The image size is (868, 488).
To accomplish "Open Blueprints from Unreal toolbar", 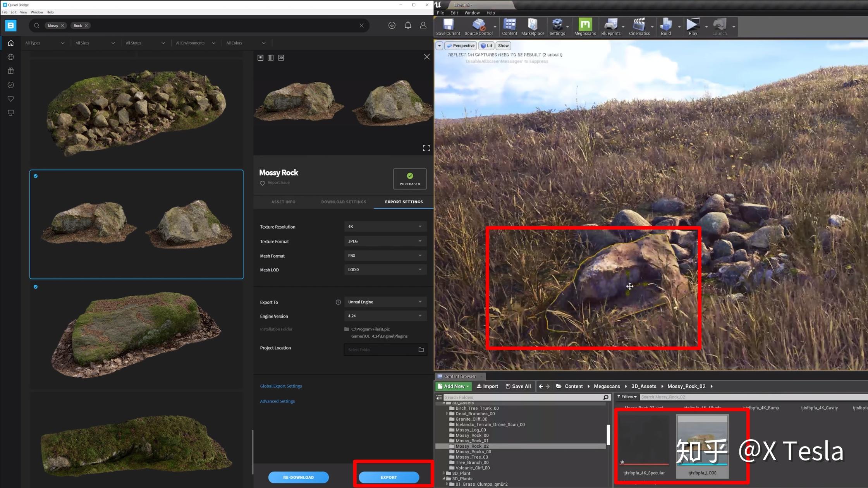I will click(611, 27).
